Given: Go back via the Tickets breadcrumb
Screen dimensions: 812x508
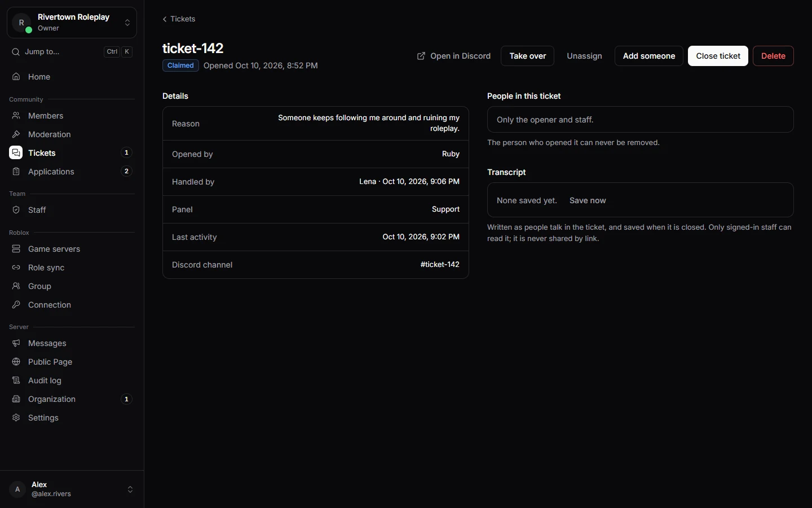Looking at the screenshot, I should pos(179,19).
